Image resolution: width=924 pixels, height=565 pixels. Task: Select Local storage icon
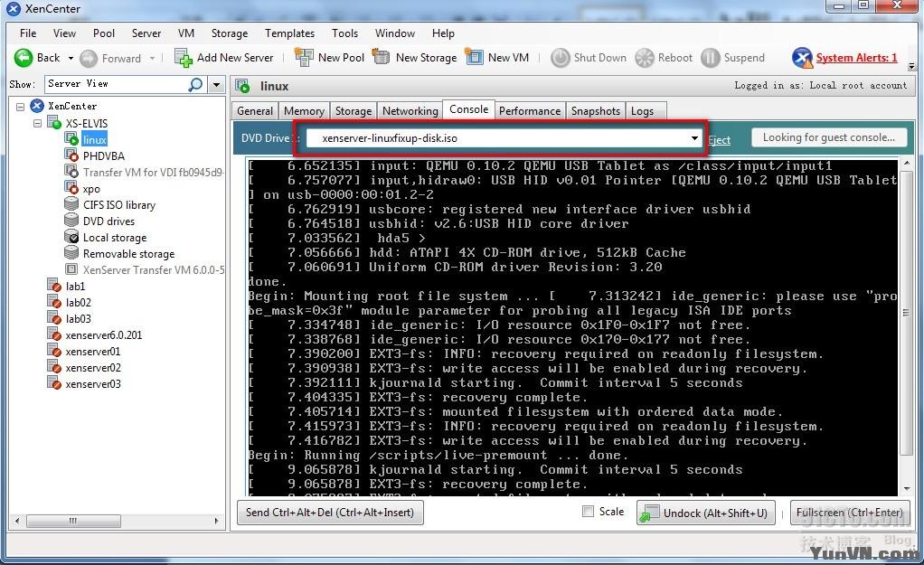[71, 237]
